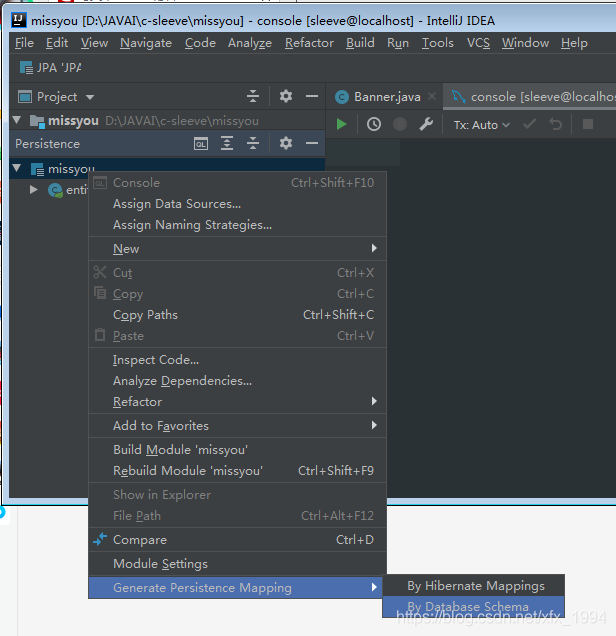Click the JPA breadcrumb icon
Viewport: 616px width, 636px height.
26,68
